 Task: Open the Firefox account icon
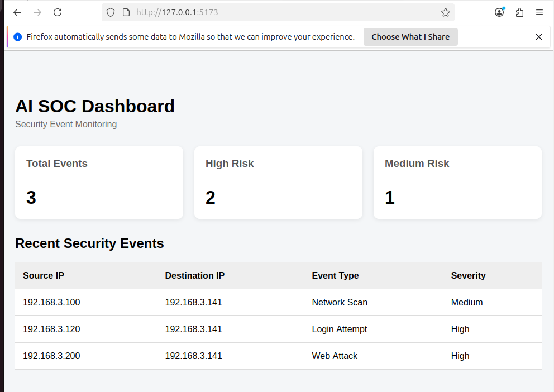(x=499, y=12)
